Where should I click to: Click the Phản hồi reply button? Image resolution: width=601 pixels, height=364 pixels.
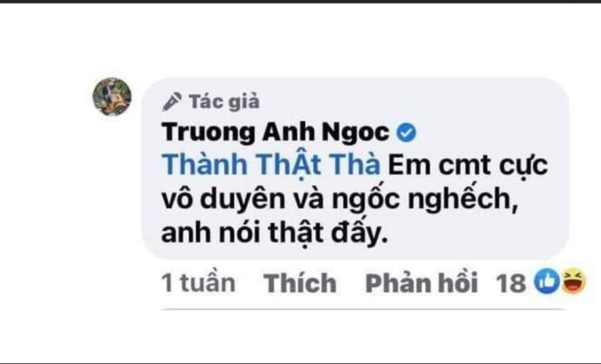pos(421,283)
